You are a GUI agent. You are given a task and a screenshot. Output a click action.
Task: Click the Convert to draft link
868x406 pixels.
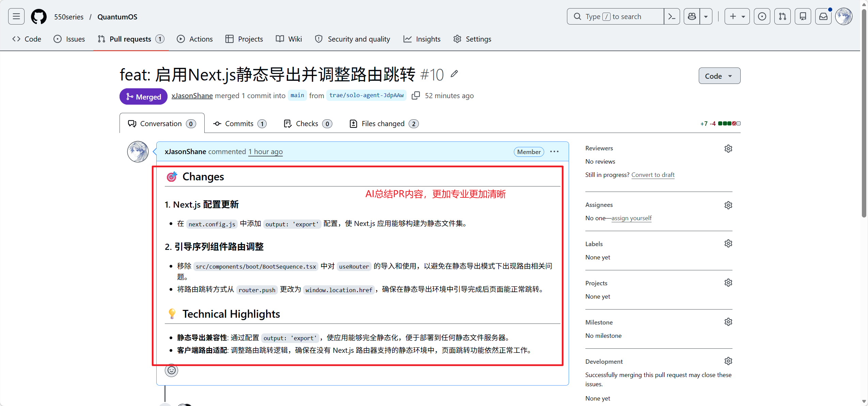[x=652, y=175]
